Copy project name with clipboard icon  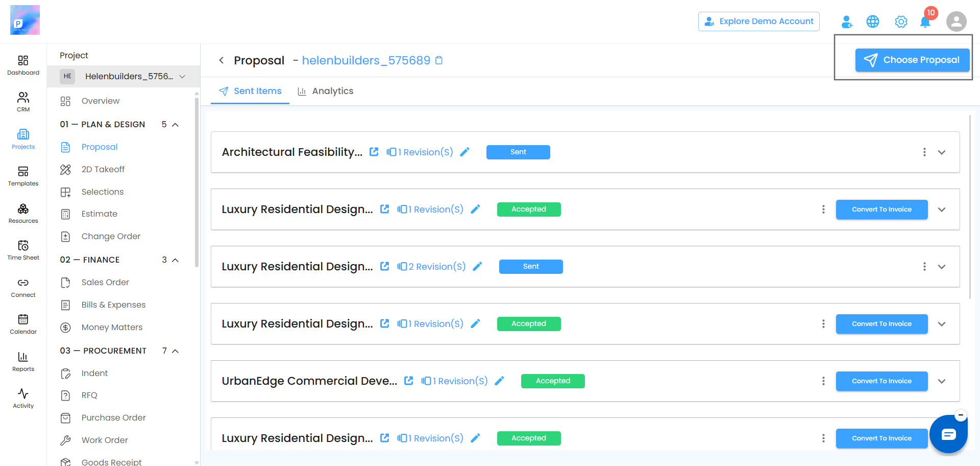(439, 60)
